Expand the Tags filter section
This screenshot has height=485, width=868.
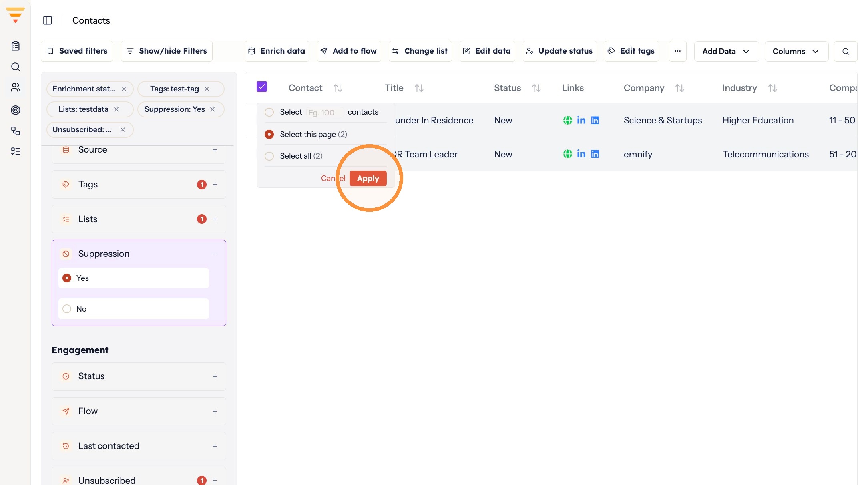215,185
